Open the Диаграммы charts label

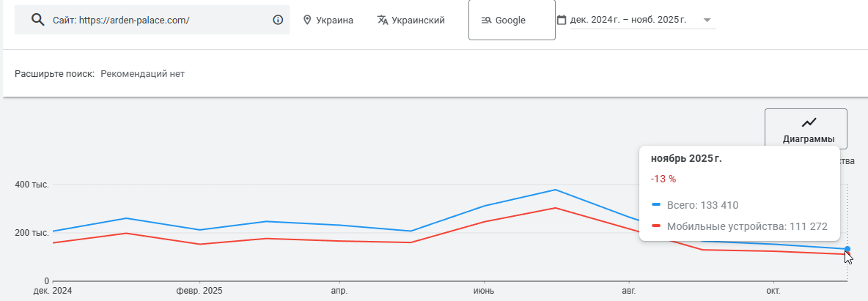(806, 138)
